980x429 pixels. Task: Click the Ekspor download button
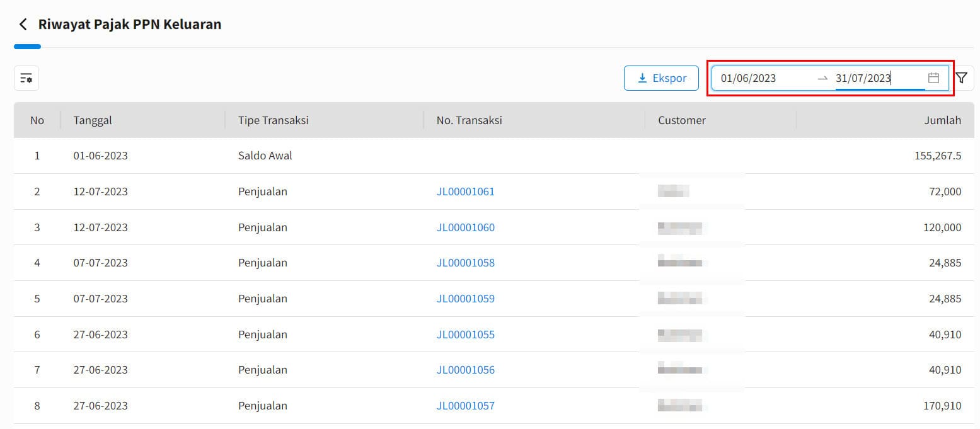661,78
